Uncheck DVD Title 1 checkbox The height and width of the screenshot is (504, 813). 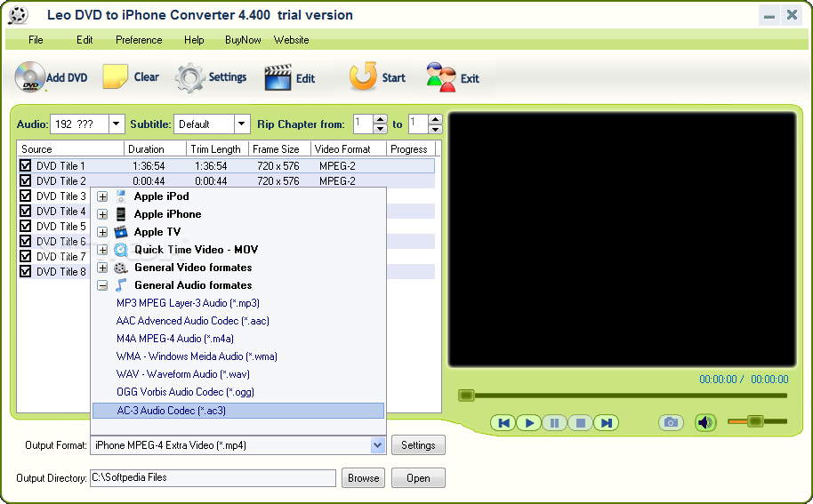tap(26, 165)
